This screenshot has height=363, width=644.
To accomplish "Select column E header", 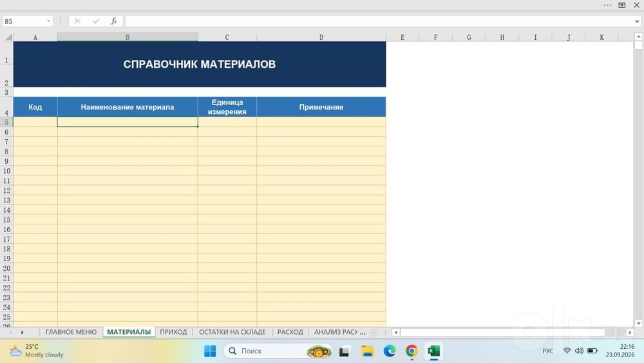I will [x=402, y=37].
